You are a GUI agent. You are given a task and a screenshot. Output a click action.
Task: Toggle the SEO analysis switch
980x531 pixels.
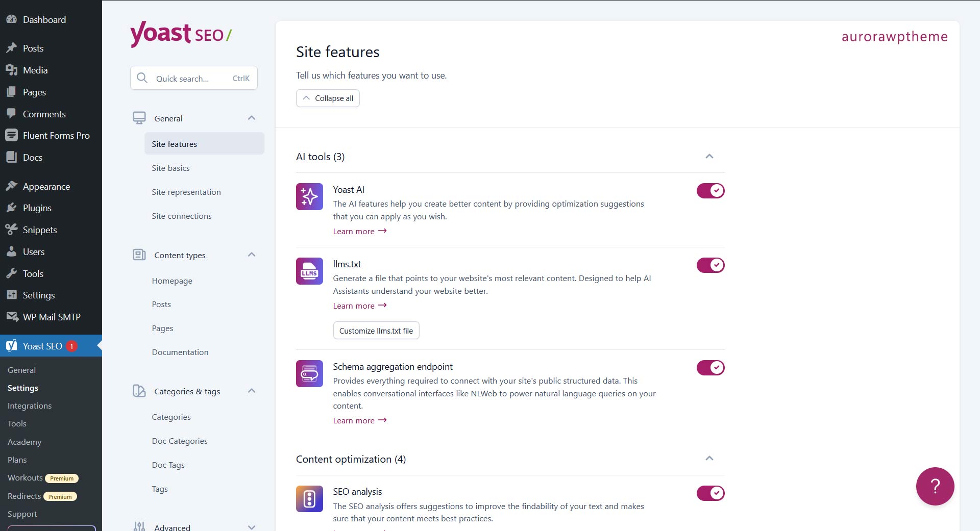click(x=710, y=493)
